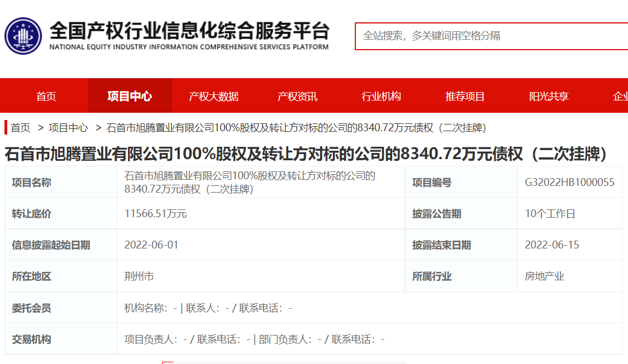Click the breadcrumb project title text
The width and height of the screenshot is (628, 364).
tap(296, 128)
